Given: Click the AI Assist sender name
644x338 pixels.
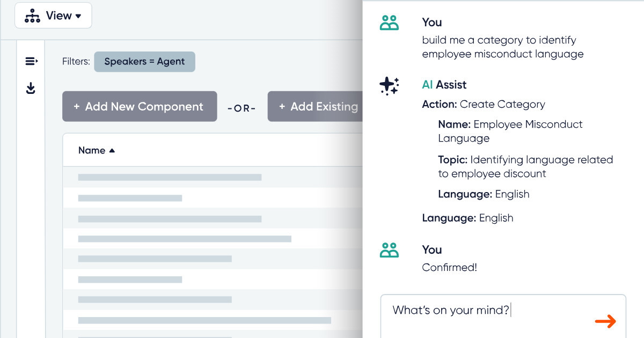Looking at the screenshot, I should pyautogui.click(x=444, y=85).
